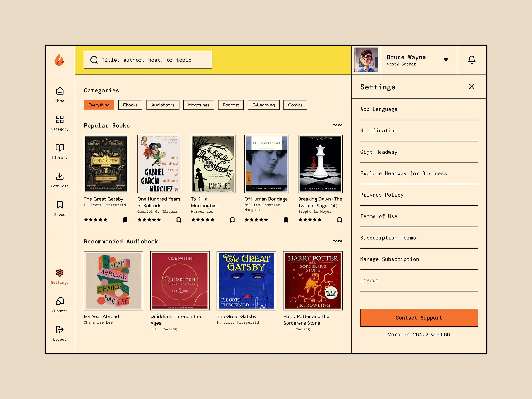Open The Great Gatsby audiobook cover
This screenshot has width=532, height=399.
point(246,281)
